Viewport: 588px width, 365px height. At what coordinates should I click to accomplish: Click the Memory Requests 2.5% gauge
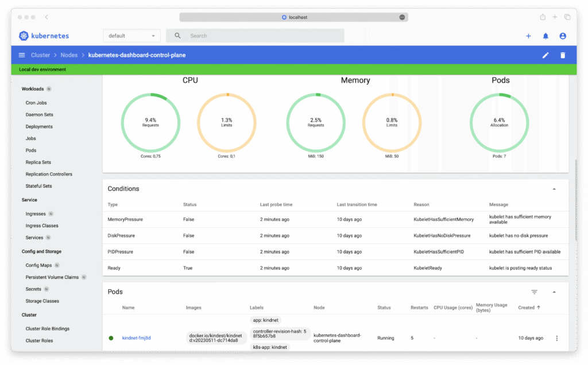(x=316, y=123)
